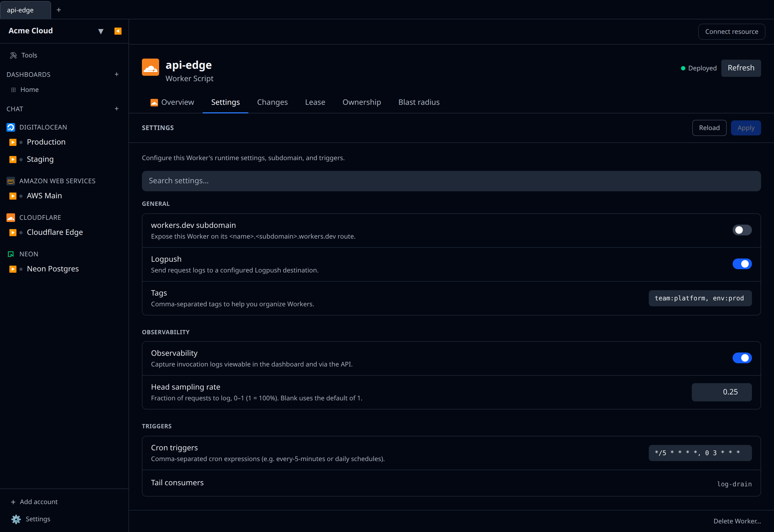
Task: Click Delete Worker... link
Action: click(737, 521)
